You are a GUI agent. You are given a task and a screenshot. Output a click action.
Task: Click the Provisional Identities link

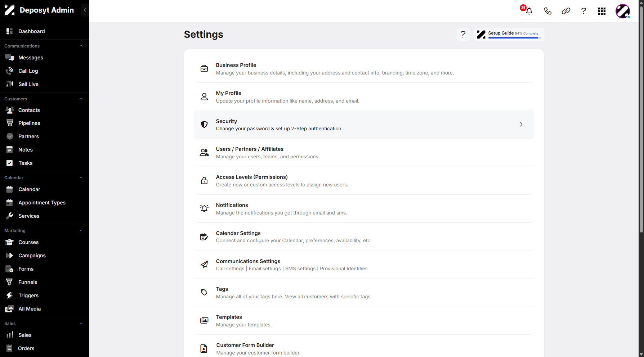pos(344,269)
